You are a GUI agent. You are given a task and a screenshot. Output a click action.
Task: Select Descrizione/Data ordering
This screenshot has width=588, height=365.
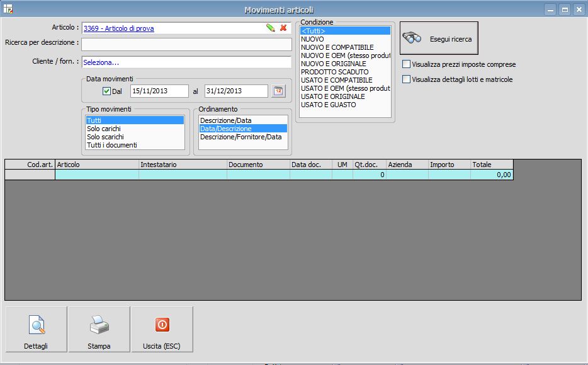coord(243,120)
